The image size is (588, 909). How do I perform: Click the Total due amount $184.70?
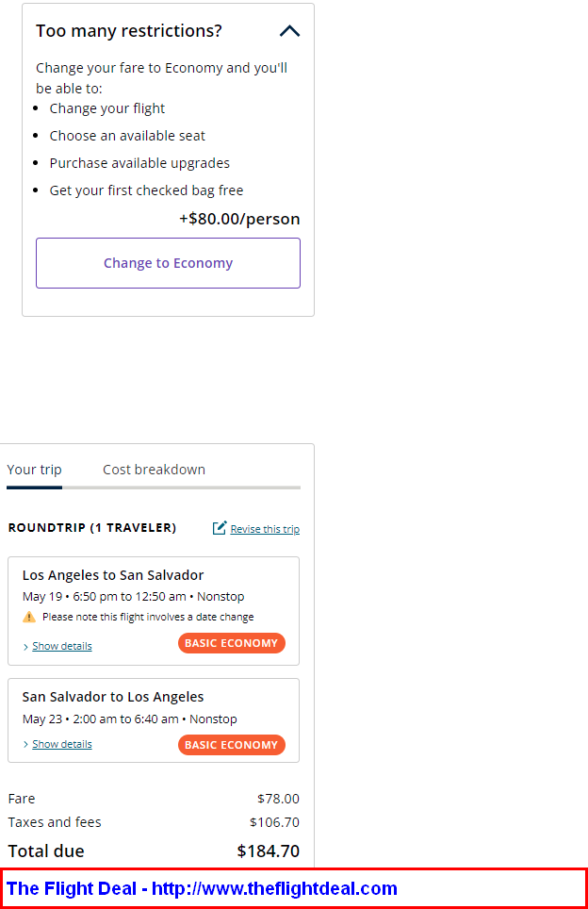tap(269, 851)
